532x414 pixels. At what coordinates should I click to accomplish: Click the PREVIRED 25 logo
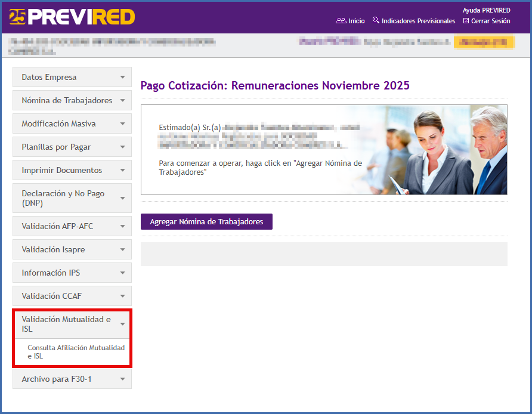tap(72, 17)
